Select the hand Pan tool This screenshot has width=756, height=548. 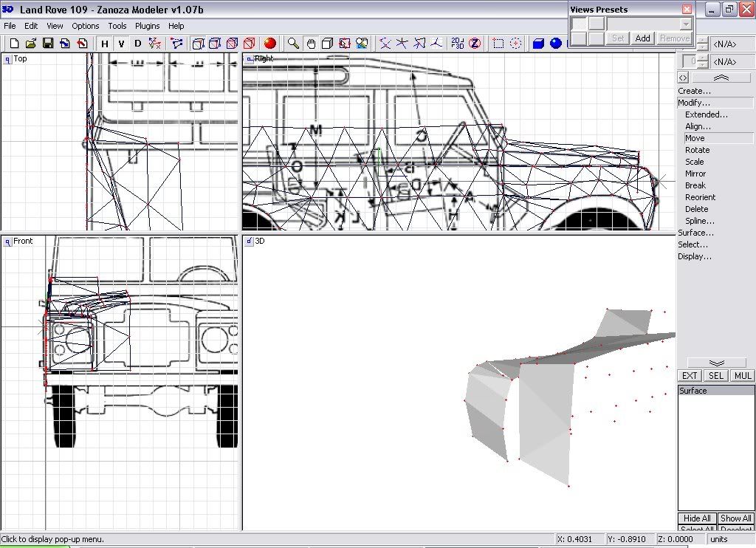(311, 44)
